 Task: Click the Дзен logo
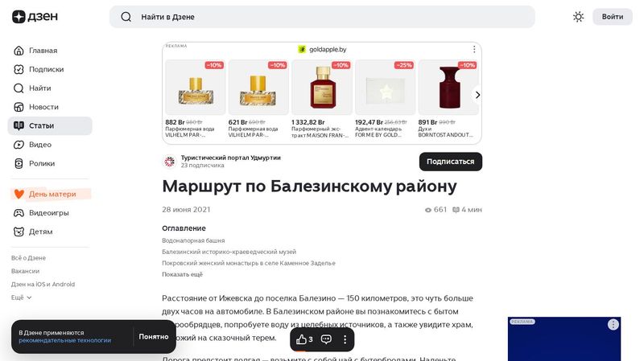30,17
